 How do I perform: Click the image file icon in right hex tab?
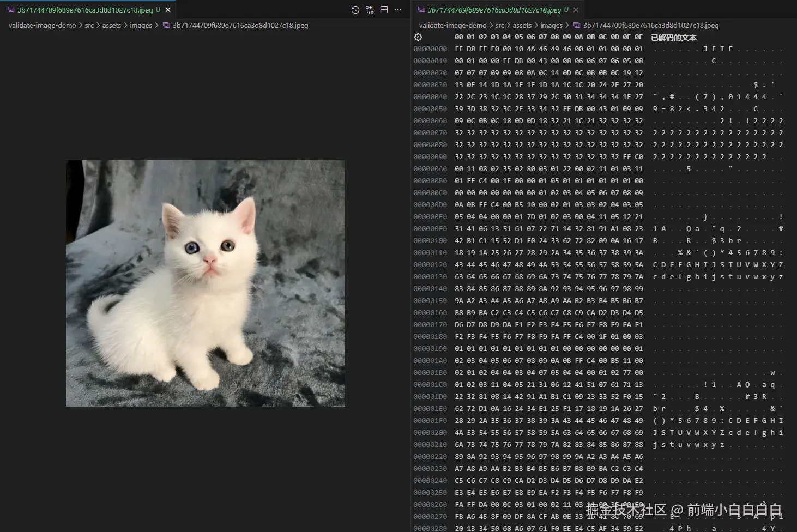click(x=421, y=10)
